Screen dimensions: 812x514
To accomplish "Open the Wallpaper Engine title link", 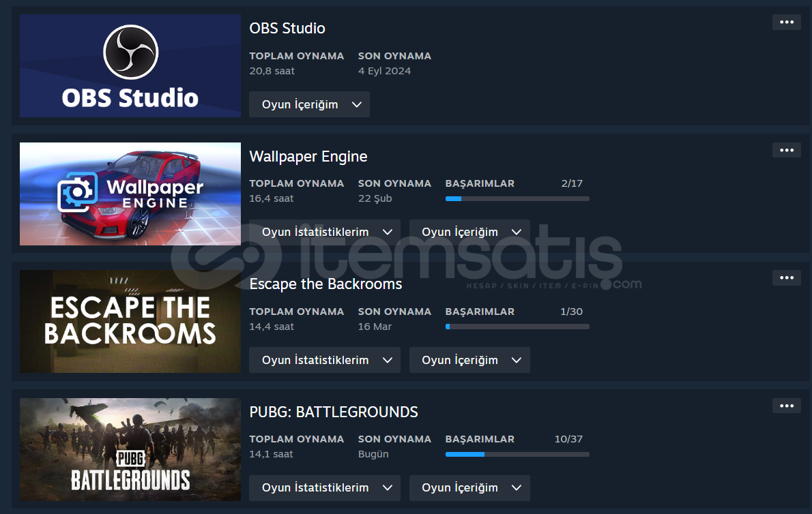I will 308,156.
